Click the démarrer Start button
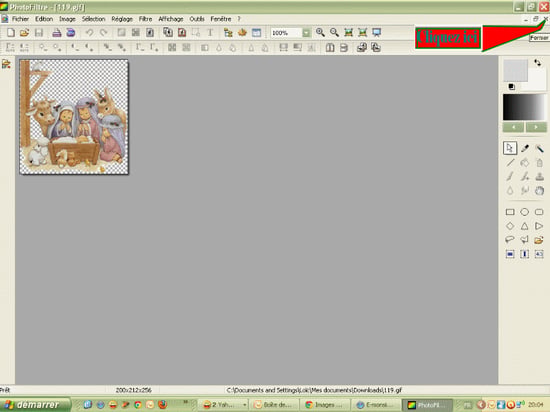Screen dimensions: 550x412 click(x=34, y=405)
